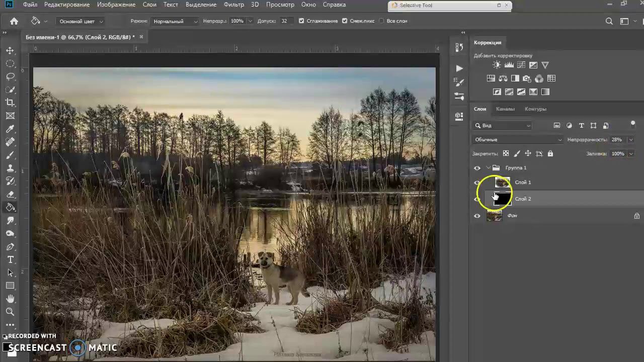The width and height of the screenshot is (644, 362).
Task: Select the Paint Bucket tool
Action: [x=10, y=207]
